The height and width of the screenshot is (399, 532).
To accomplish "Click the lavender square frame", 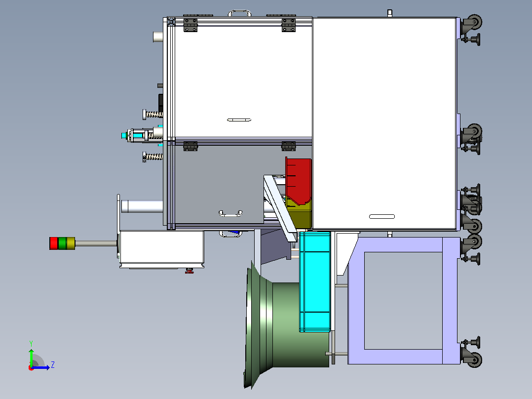I will click(404, 301).
